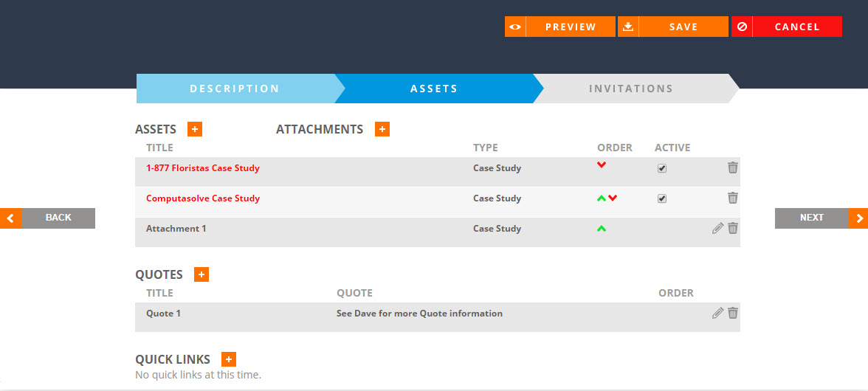Click the Order header in Assets table
Screen dimensions: 868x391
[614, 148]
